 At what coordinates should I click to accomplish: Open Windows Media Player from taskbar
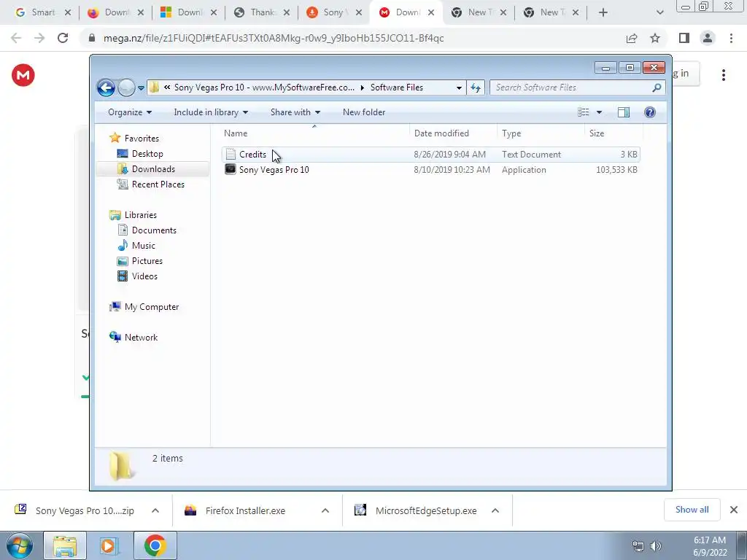coord(109,545)
